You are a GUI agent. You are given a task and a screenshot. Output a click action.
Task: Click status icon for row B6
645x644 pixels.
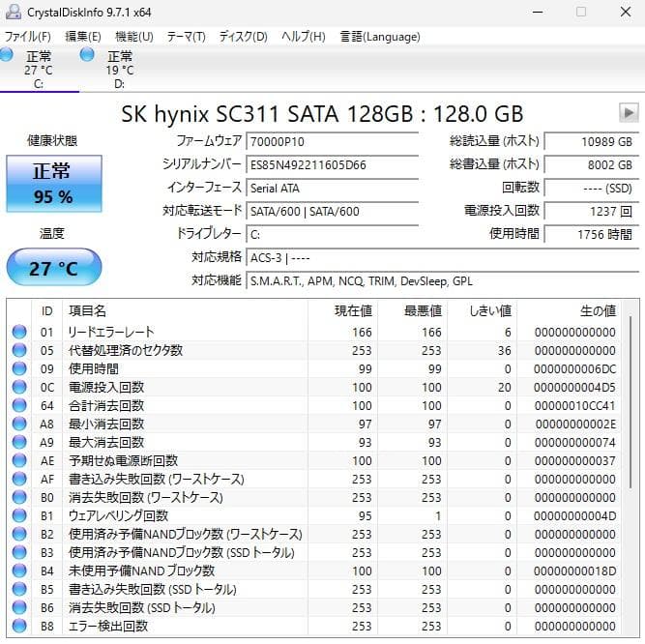point(19,607)
